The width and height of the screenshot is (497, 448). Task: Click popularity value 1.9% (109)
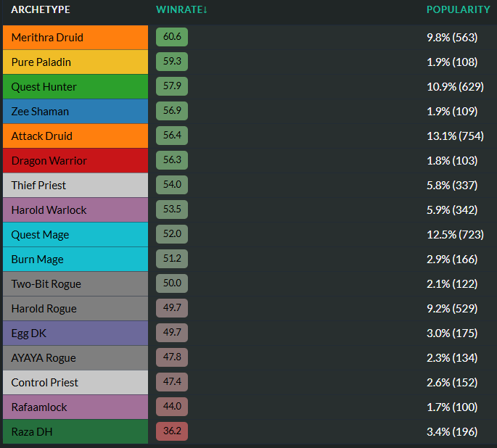[x=452, y=112]
